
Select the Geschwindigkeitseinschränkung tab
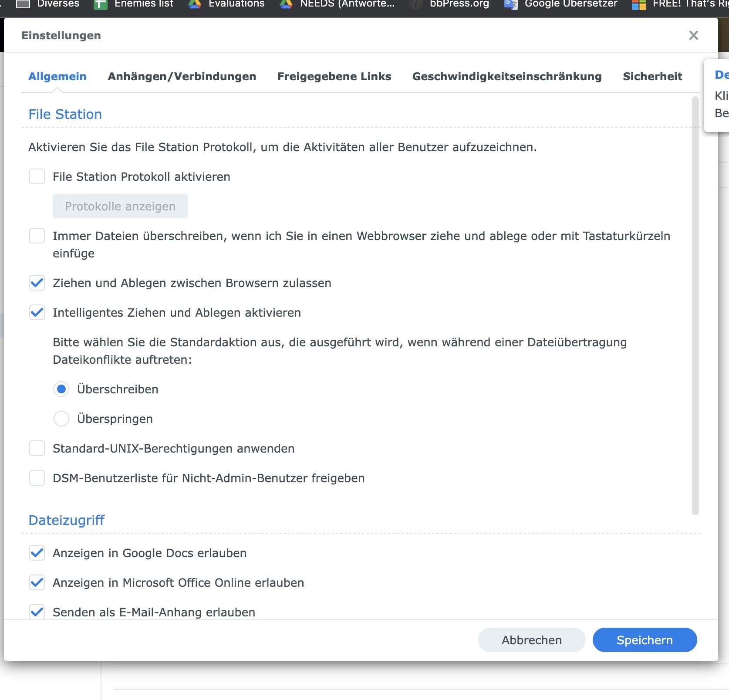507,76
